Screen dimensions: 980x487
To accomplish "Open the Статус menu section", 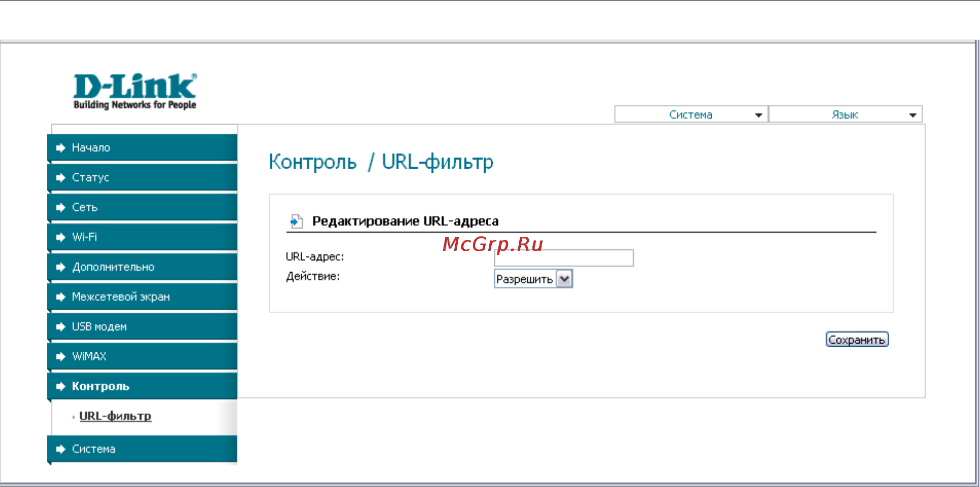I will tap(142, 177).
